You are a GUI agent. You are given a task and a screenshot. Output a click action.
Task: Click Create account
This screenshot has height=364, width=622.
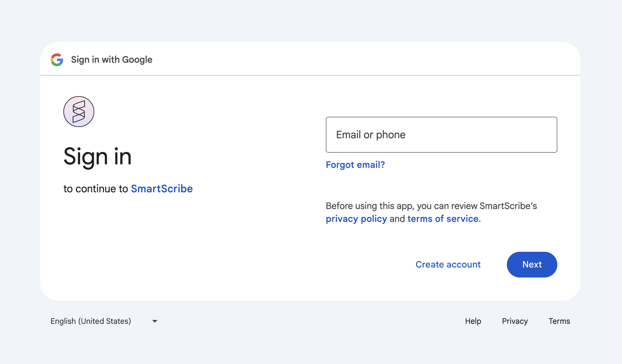pyautogui.click(x=448, y=264)
